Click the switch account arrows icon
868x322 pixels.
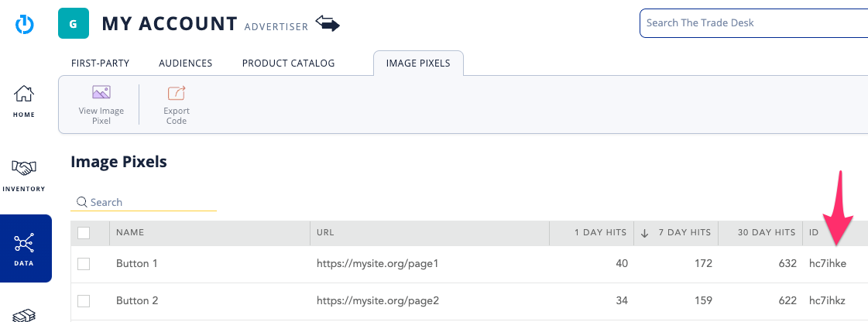(328, 25)
